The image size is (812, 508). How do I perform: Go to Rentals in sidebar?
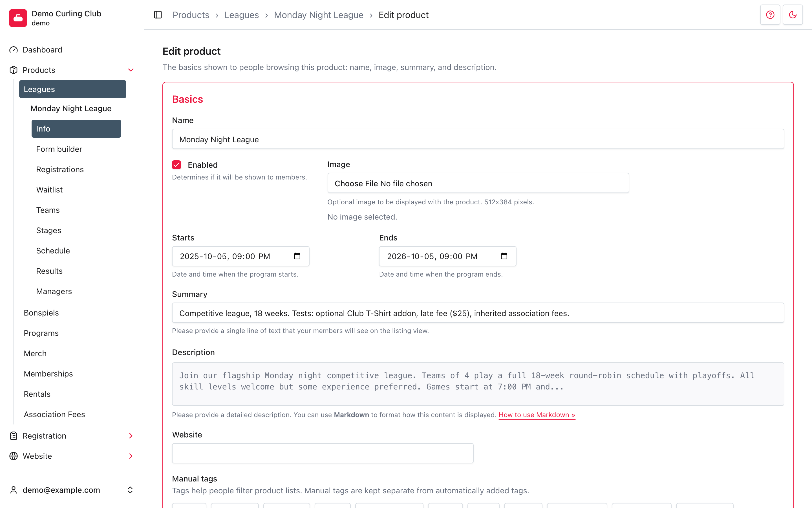(x=37, y=394)
